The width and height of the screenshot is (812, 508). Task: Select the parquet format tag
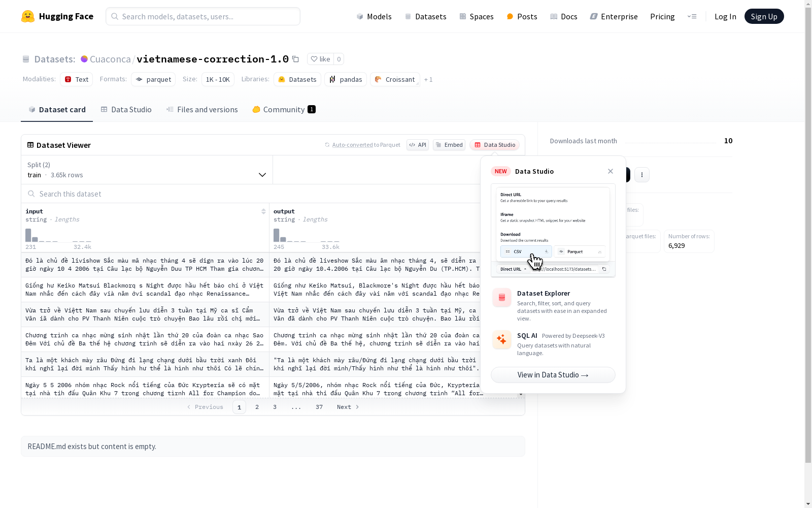153,79
